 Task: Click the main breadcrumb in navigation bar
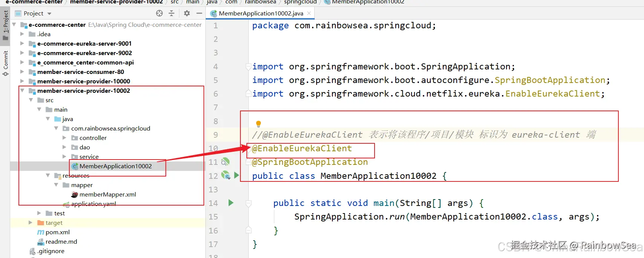pos(193,2)
